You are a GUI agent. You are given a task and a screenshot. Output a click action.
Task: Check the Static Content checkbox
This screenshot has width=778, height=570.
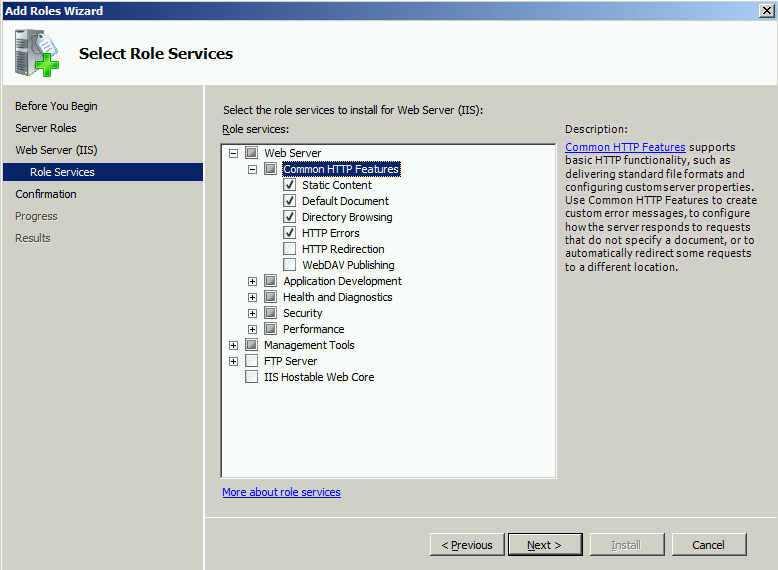point(290,185)
